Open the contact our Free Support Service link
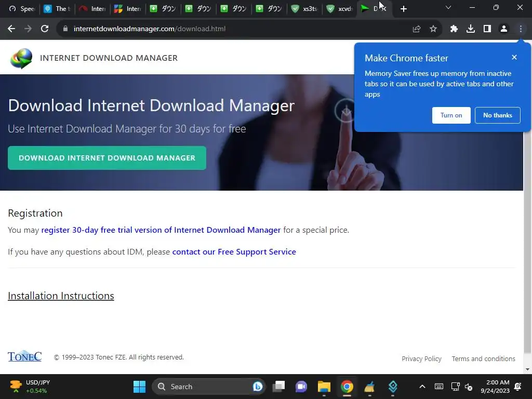The height and width of the screenshot is (399, 532). point(234,252)
